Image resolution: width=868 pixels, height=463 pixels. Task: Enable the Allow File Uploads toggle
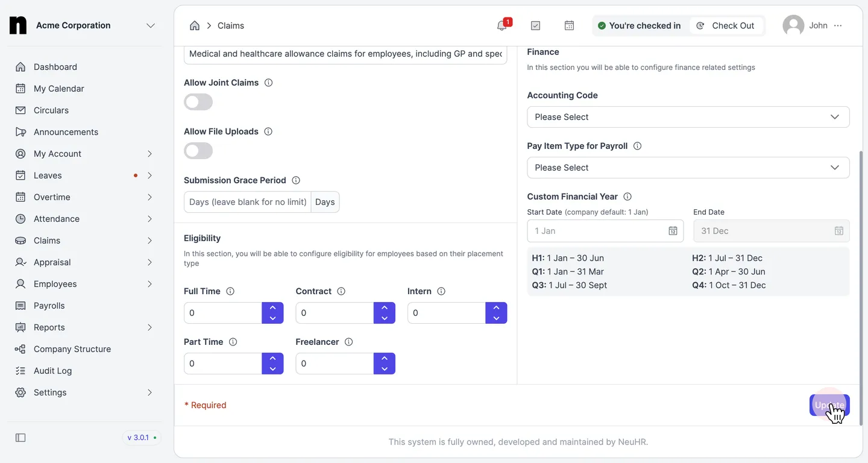click(198, 151)
